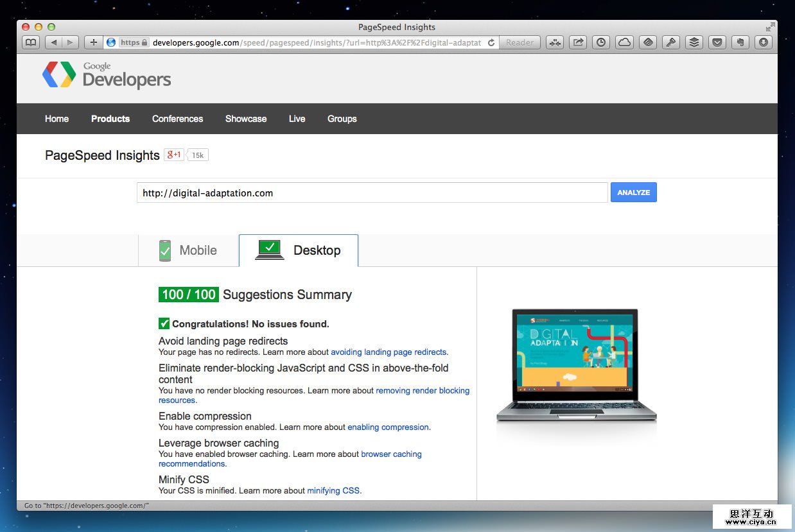Click the clock history toolbar icon

coord(601,42)
